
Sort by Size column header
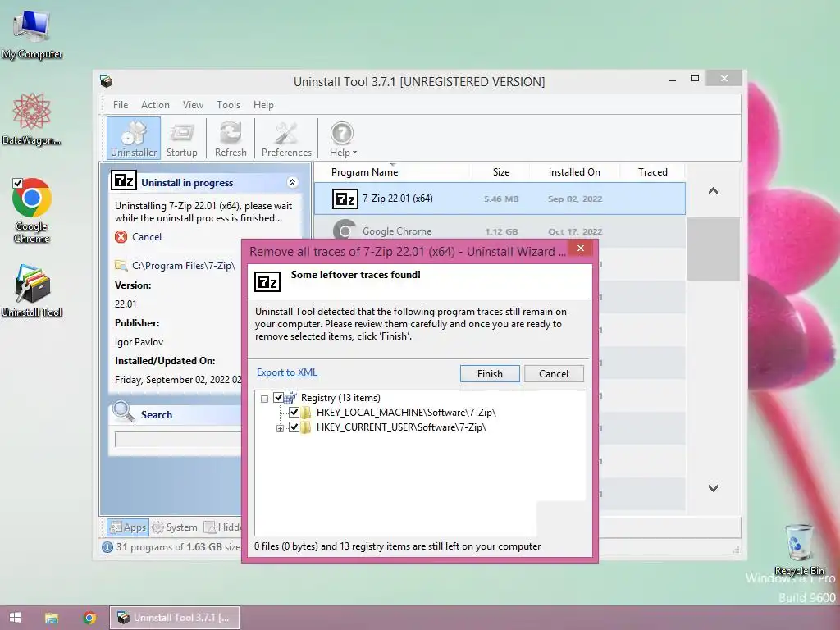[501, 172]
